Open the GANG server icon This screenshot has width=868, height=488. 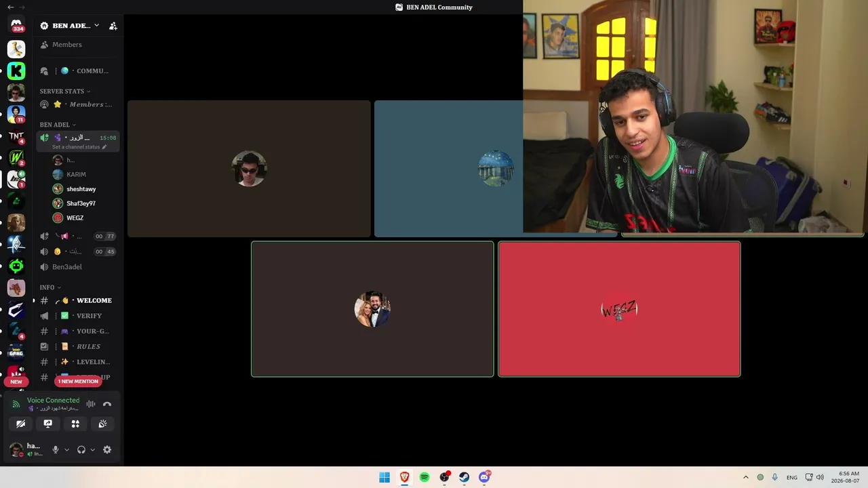pos(16,352)
